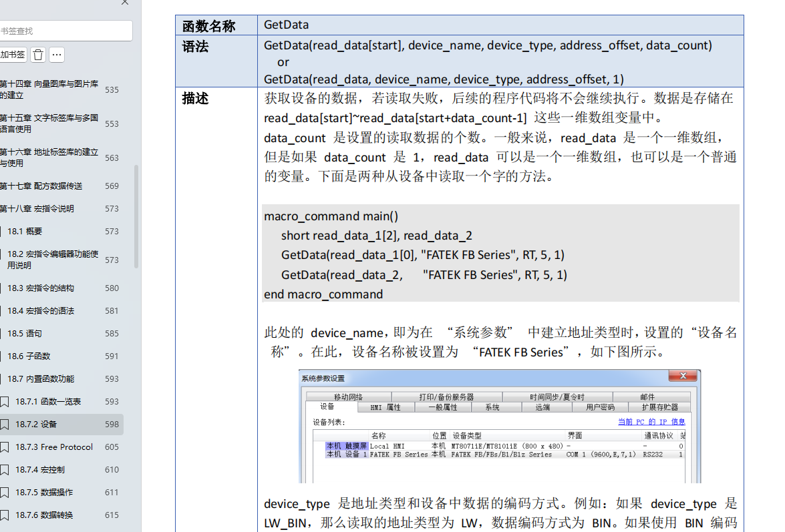Select 18.7 内置函数功能 bookmark entry
The height and width of the screenshot is (532, 785).
[41, 379]
